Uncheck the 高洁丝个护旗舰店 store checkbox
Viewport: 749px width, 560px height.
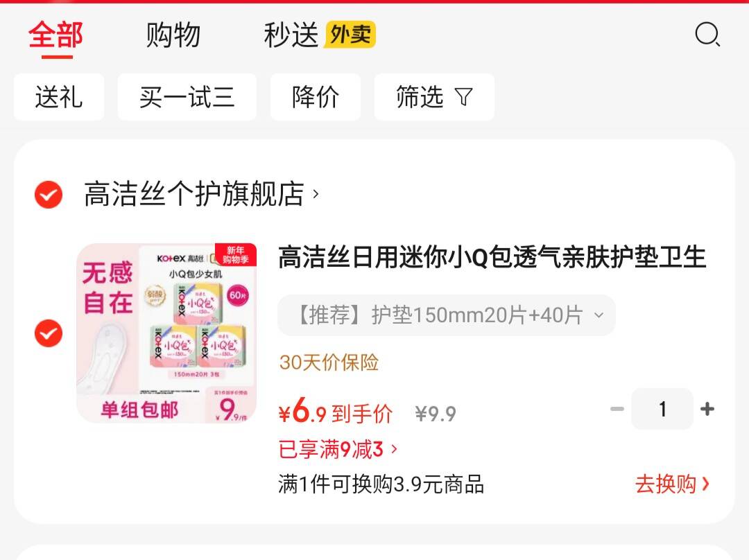49,194
